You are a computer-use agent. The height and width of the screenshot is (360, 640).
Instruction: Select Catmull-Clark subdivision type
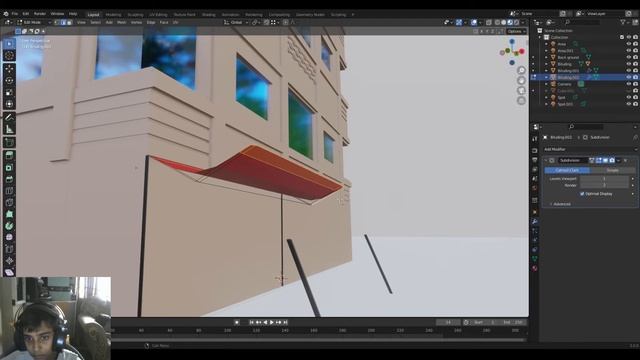(x=567, y=170)
